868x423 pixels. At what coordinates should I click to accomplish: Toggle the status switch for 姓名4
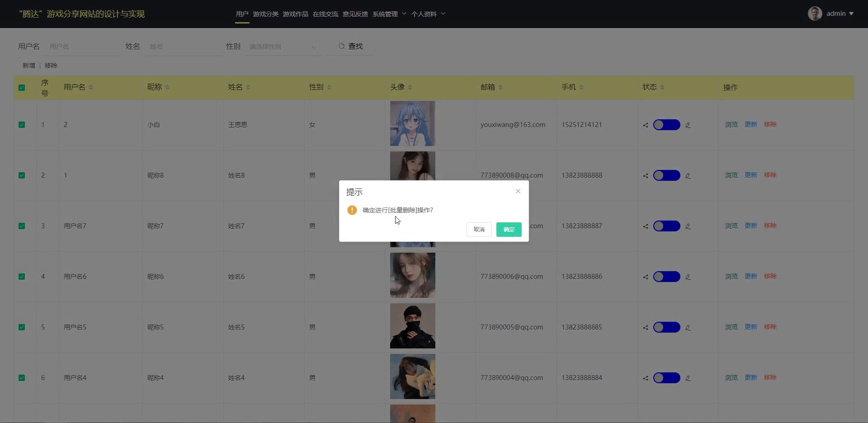click(667, 378)
